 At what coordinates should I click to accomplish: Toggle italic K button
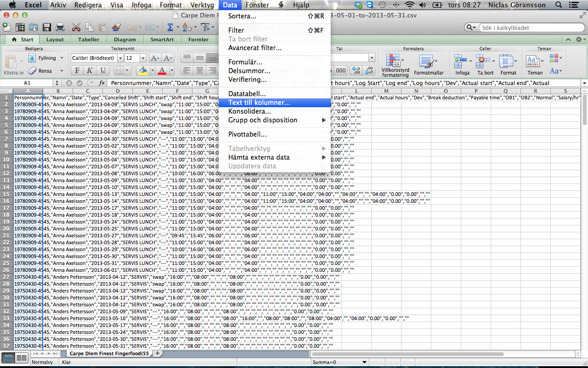coord(90,70)
